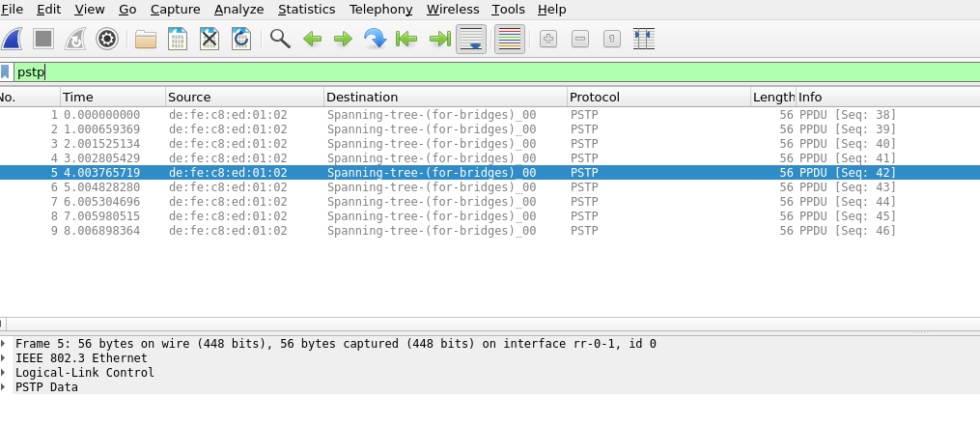This screenshot has height=425, width=980.
Task: Open the Telephony menu
Action: (x=380, y=9)
